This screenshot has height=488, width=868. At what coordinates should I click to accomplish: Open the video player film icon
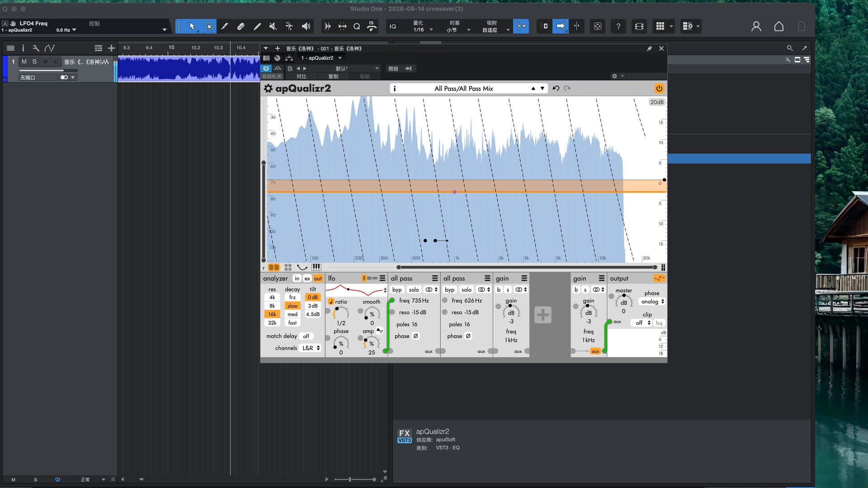click(x=639, y=26)
